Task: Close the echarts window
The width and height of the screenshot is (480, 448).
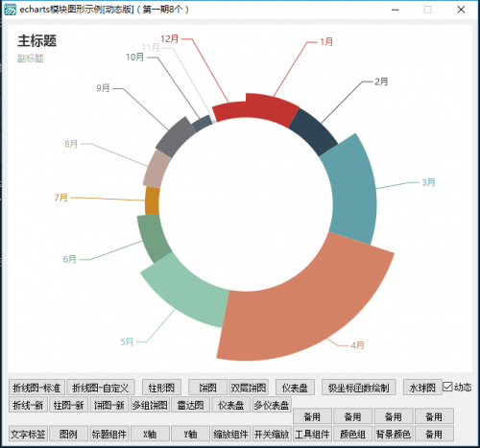Action: [461, 10]
